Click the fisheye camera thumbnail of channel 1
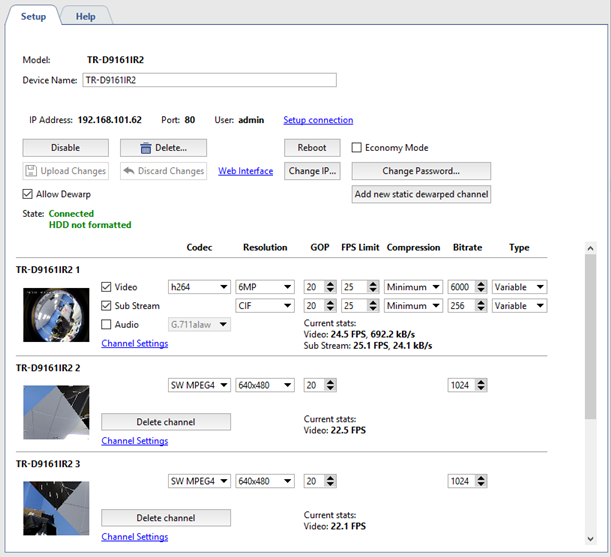Viewport: 611px width, 557px height. (x=57, y=315)
